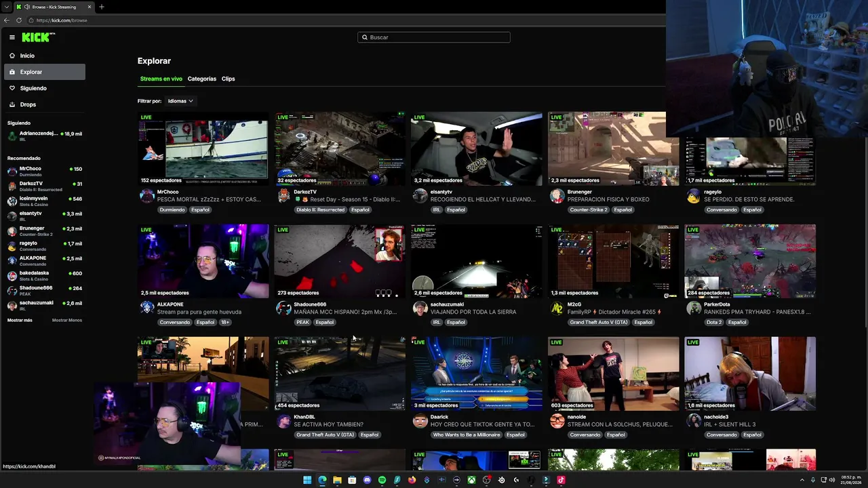This screenshot has width=868, height=488.
Task: Select the Counter-Strike 2 category tag
Action: point(589,210)
